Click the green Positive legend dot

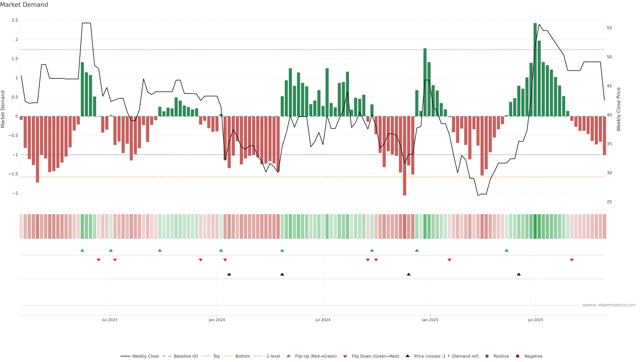487,356
